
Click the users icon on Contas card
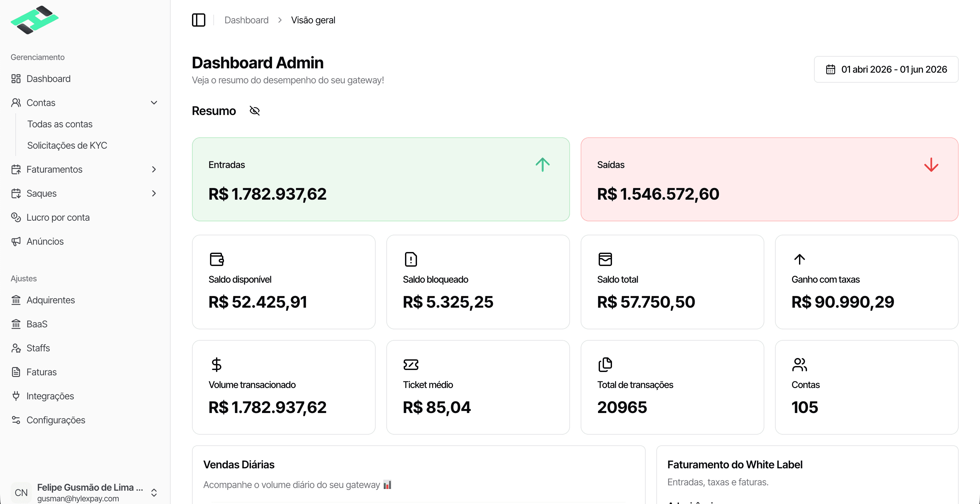pos(799,364)
